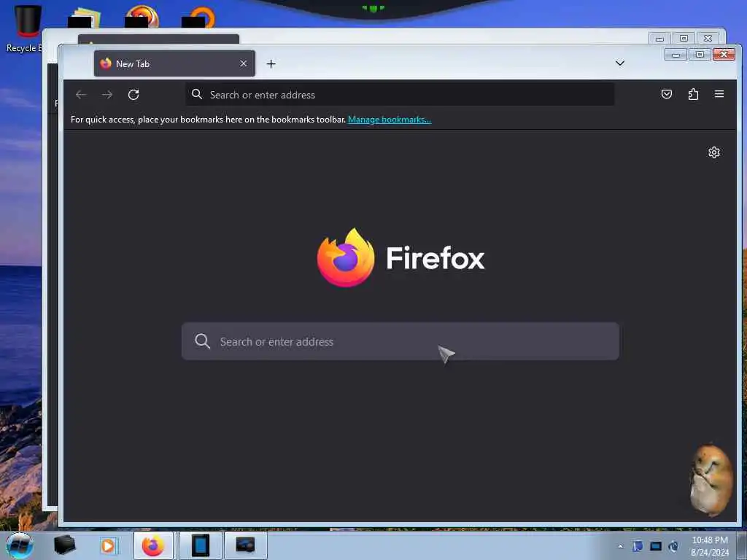Minimize the background window
This screenshot has width=747, height=560.
click(659, 38)
